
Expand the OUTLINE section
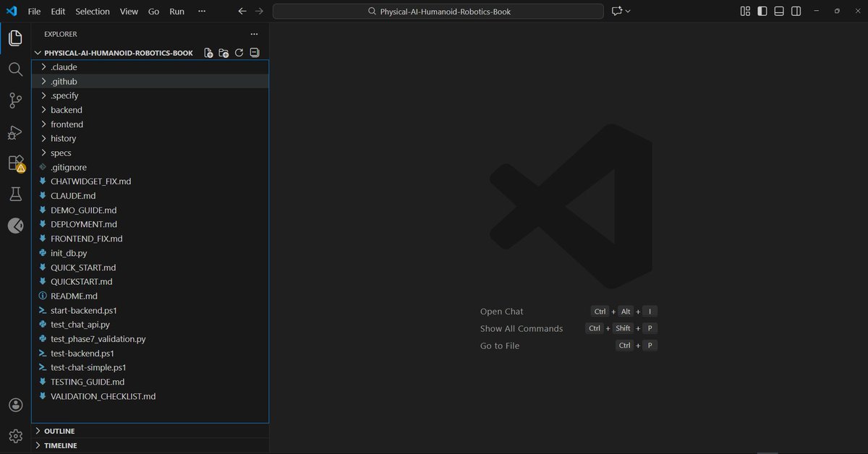point(150,431)
